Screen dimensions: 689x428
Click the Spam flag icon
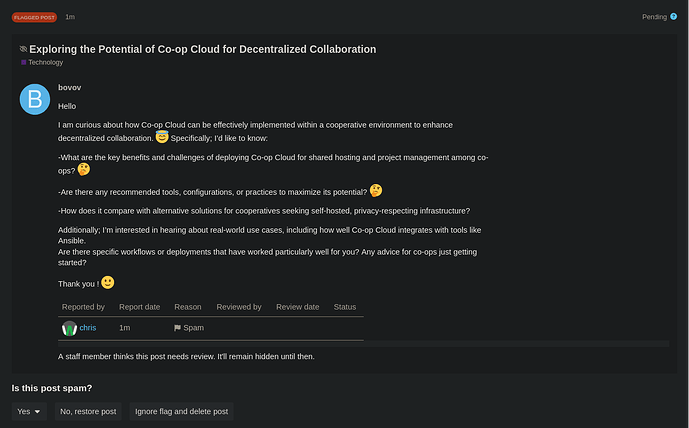coord(177,328)
